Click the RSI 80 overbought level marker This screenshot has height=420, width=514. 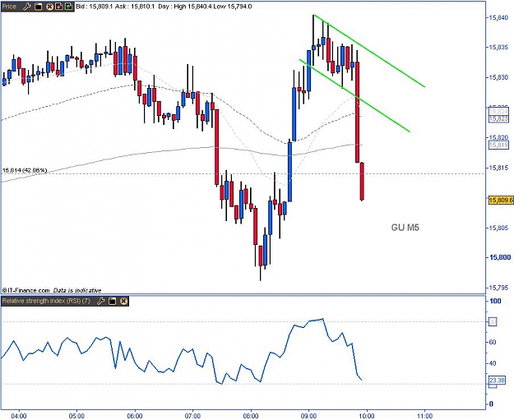point(493,321)
